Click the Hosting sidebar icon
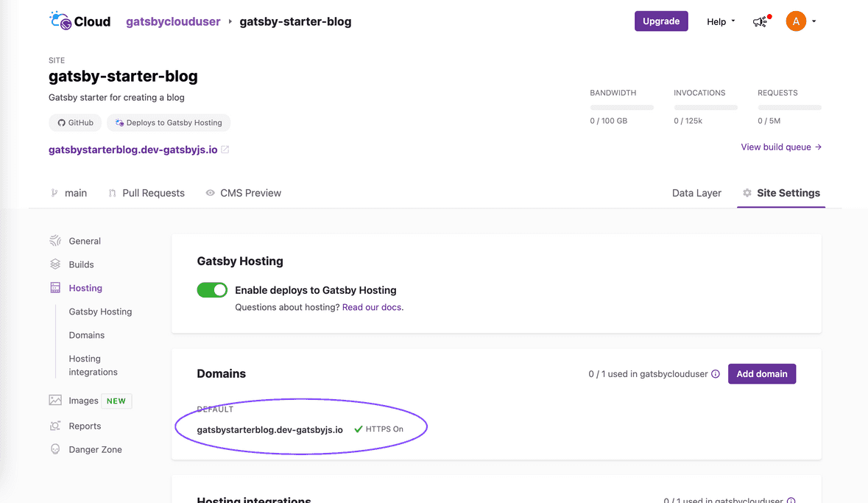Screen dimensions: 868x503 (57, 287)
